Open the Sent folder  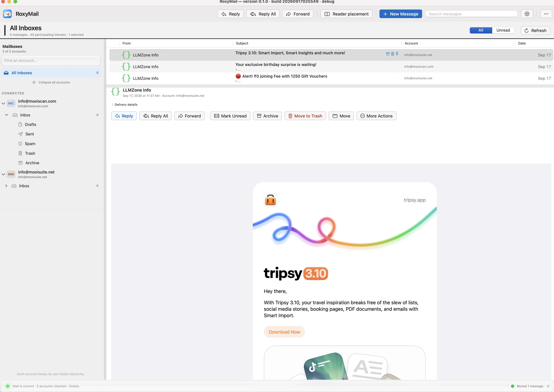(x=29, y=134)
